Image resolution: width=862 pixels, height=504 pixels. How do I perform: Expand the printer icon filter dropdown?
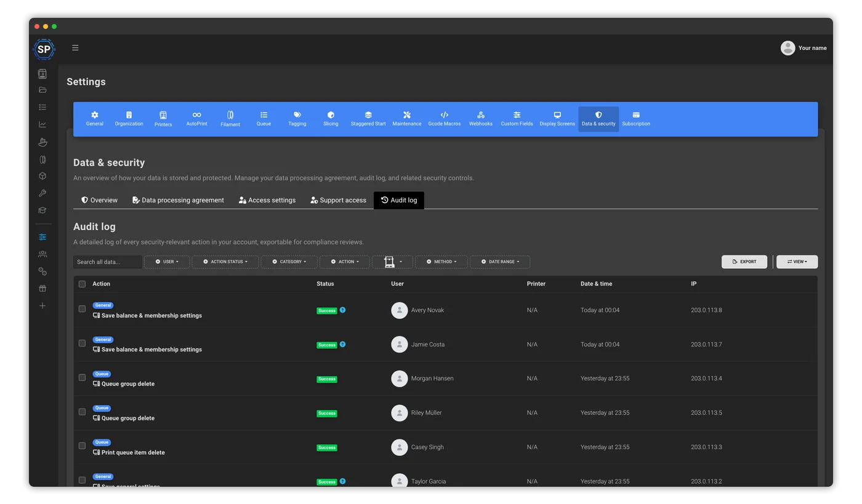392,262
